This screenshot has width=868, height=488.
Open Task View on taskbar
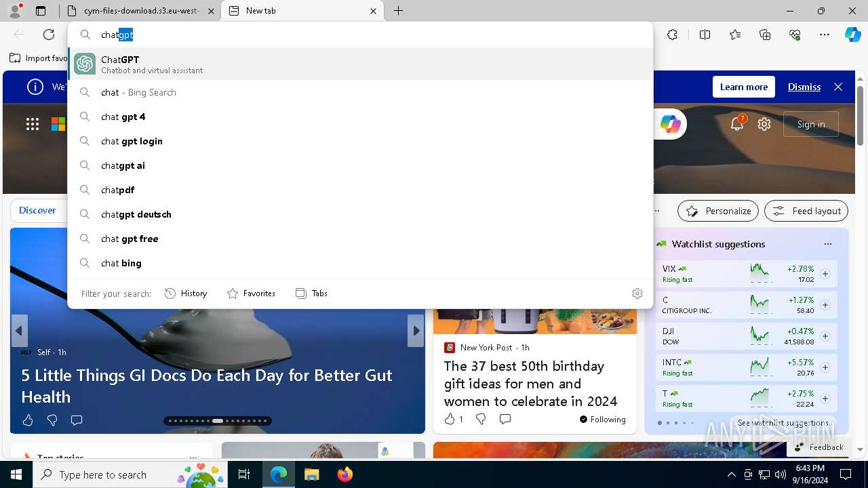coord(244,474)
